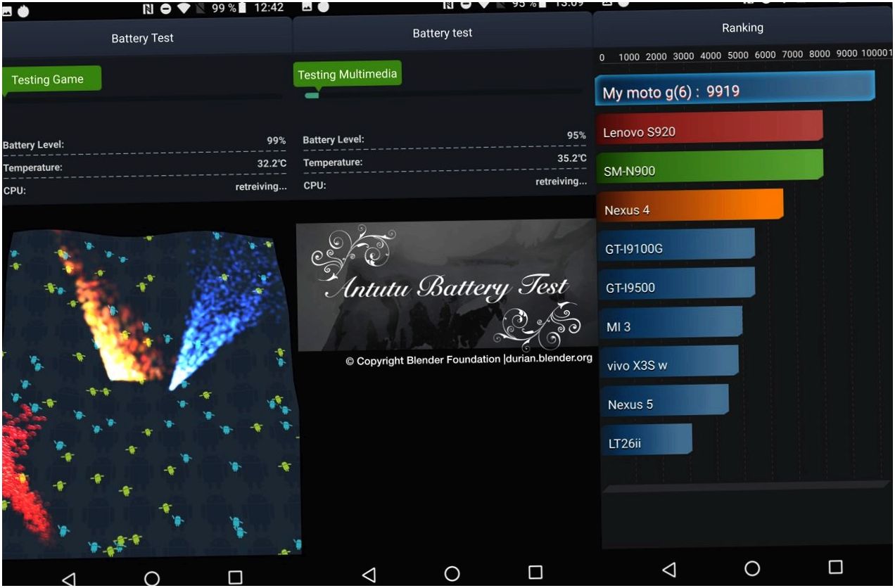Tap the recents square in the Ranking screen
895x588 pixels.
835,566
